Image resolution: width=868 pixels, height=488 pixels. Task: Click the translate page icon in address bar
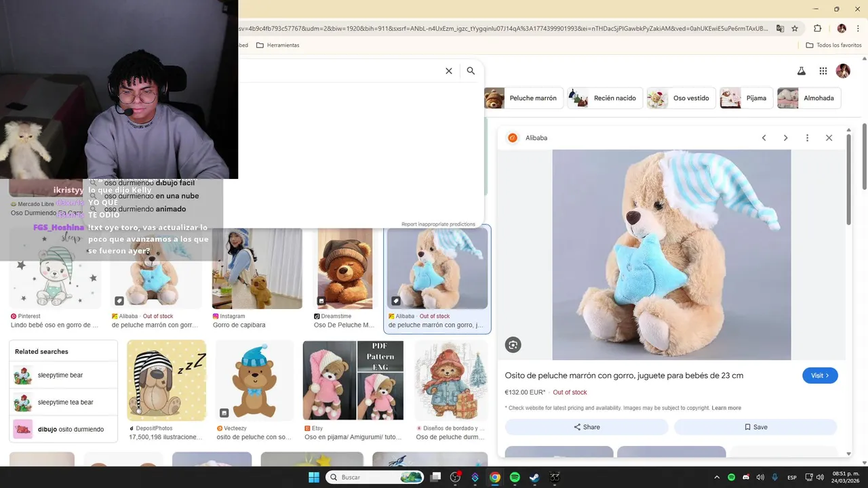click(780, 28)
